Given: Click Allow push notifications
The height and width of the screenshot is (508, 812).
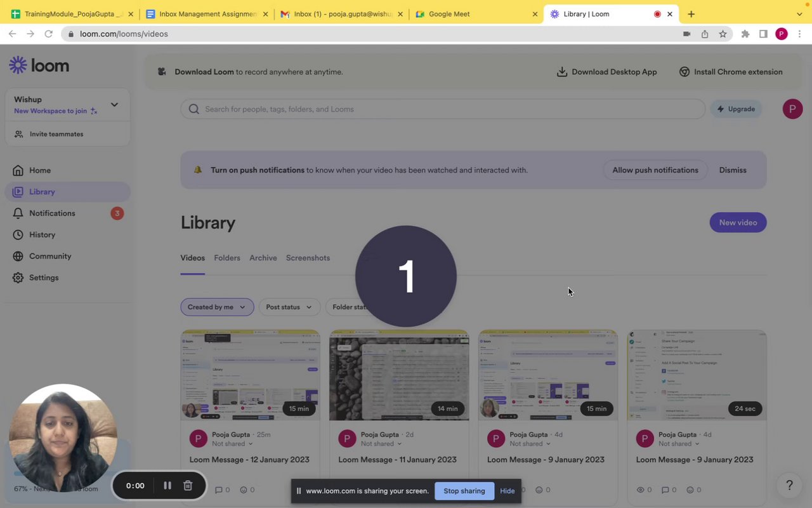Looking at the screenshot, I should tap(655, 170).
